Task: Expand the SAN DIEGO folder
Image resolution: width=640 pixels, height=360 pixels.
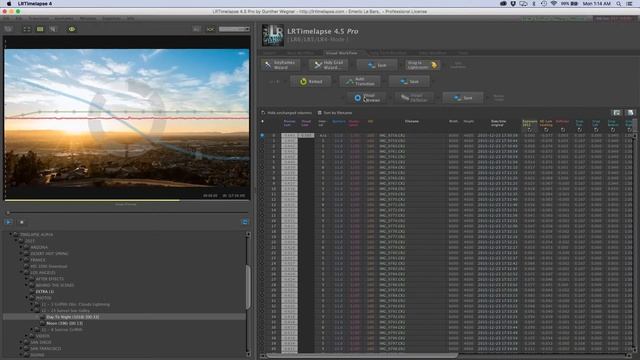Action: [x=21, y=342]
